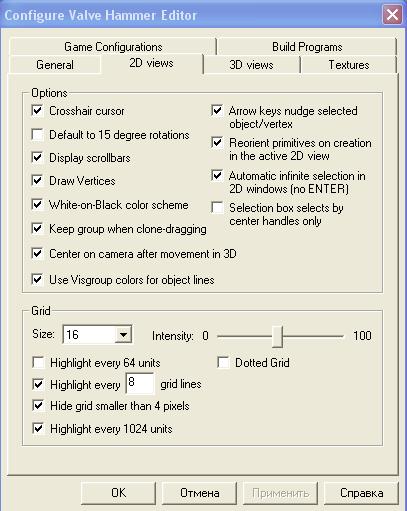Toggle the Crosshair cursor checkbox

[x=37, y=110]
